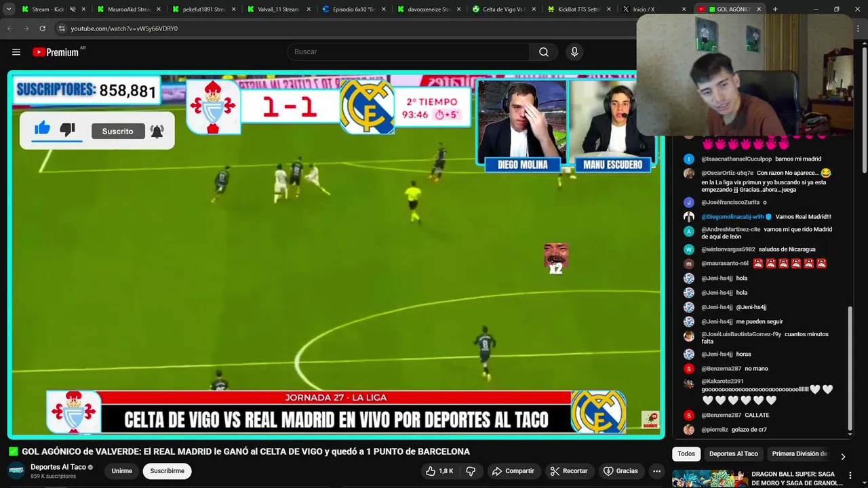This screenshot has height=488, width=868.
Task: Show next category chips with arrow
Action: pos(843,457)
